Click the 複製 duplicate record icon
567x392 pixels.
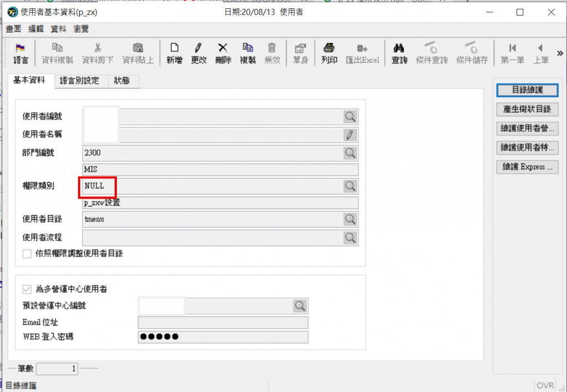coord(248,48)
